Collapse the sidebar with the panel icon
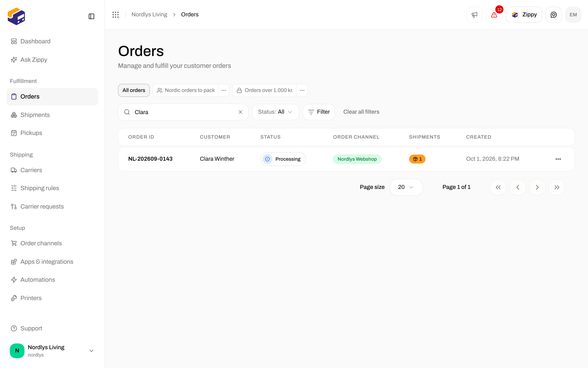The image size is (588, 368). click(91, 16)
